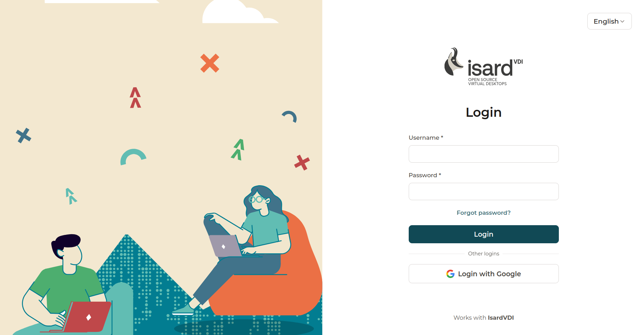Sign in using Login with Google
Image resolution: width=644 pixels, height=335 pixels.
tap(483, 274)
